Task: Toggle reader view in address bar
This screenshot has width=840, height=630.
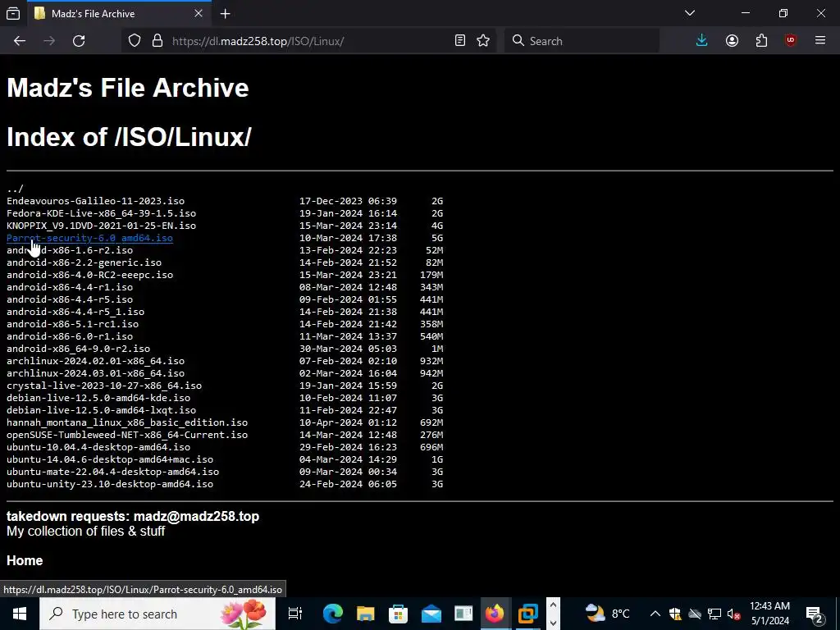Action: pos(460,41)
